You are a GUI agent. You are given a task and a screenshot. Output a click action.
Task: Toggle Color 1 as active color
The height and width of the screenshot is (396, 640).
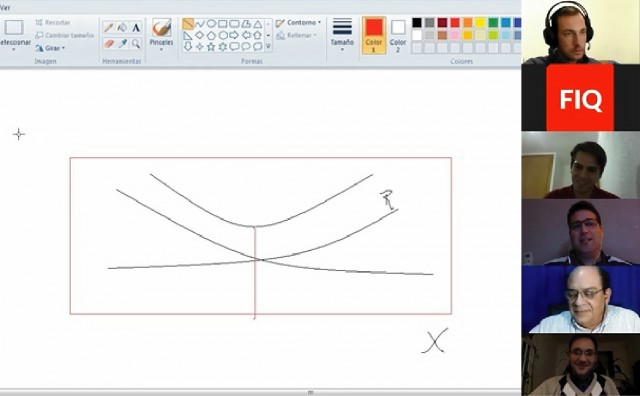(x=374, y=36)
